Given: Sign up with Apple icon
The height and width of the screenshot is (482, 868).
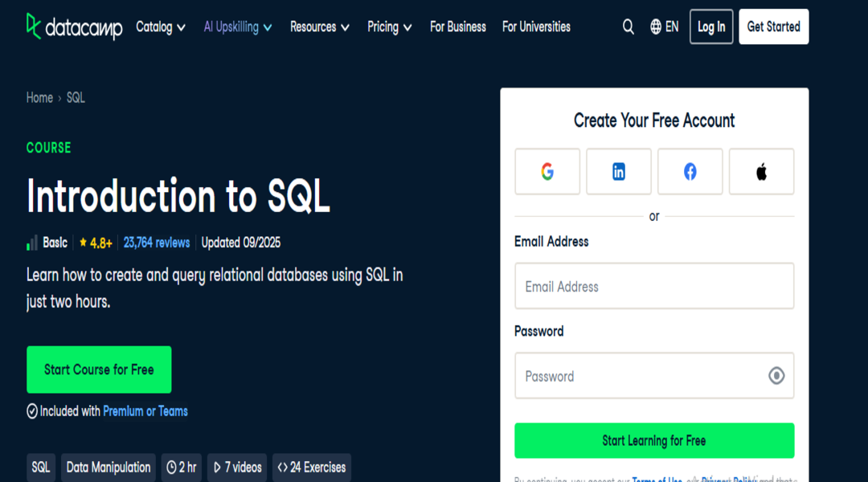Looking at the screenshot, I should pos(761,172).
